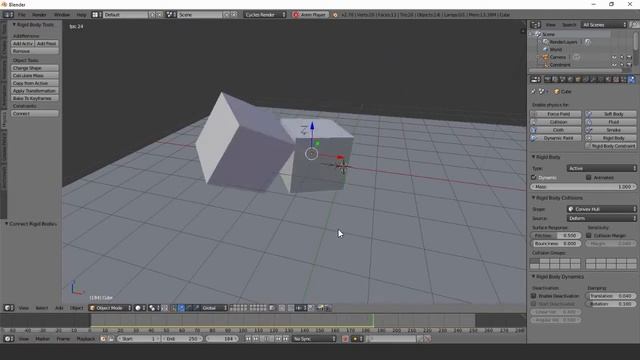Image resolution: width=640 pixels, height=360 pixels.
Task: Toggle Constraint visibility eye in outliner
Action: [614, 64]
